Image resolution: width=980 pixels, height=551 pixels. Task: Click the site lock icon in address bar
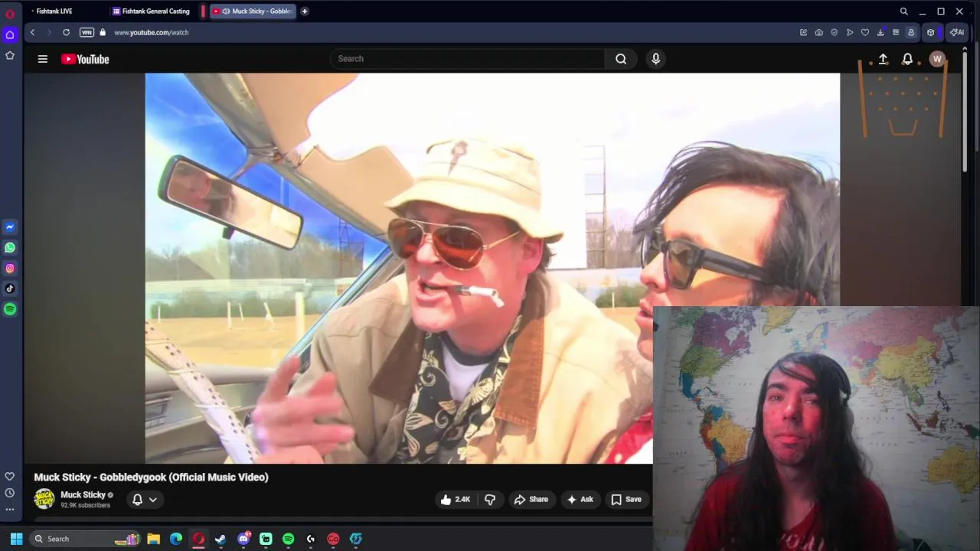103,32
